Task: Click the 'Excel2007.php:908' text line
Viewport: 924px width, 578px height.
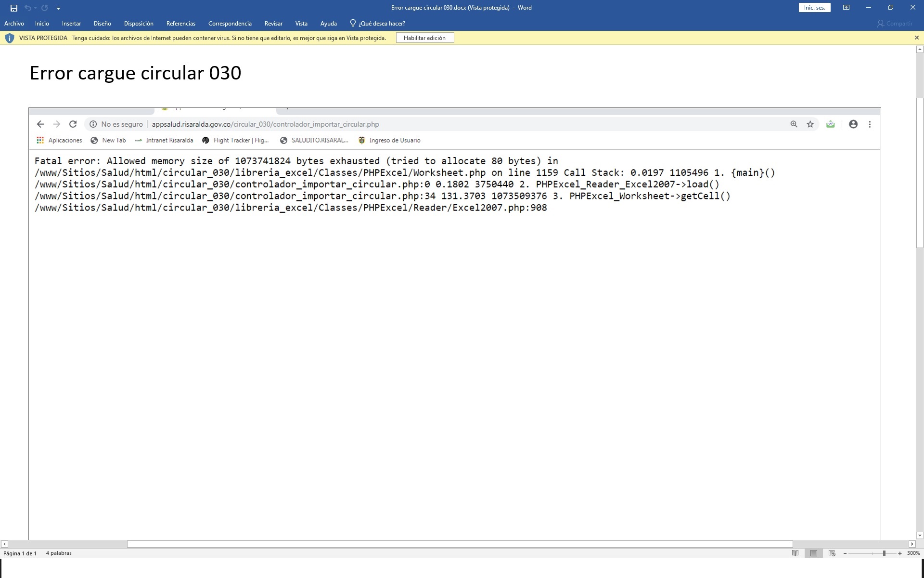Action: [x=291, y=208]
